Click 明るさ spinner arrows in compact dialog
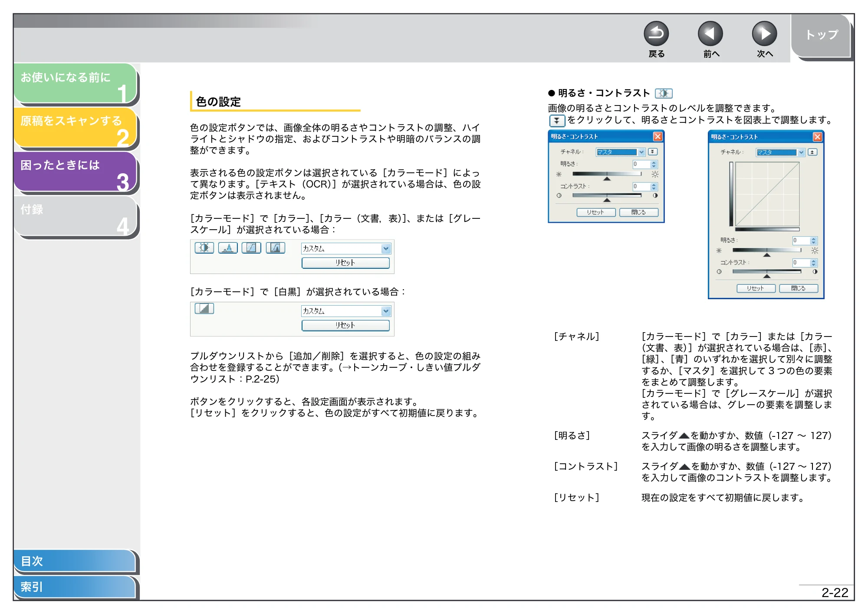This screenshot has height=614, width=868. [x=654, y=164]
